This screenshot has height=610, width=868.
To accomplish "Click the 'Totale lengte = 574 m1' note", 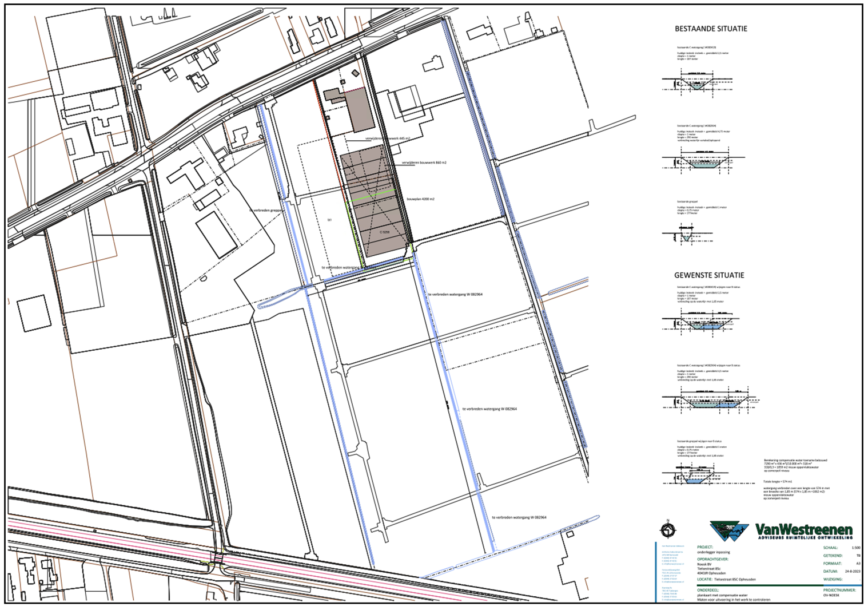I will [x=778, y=482].
